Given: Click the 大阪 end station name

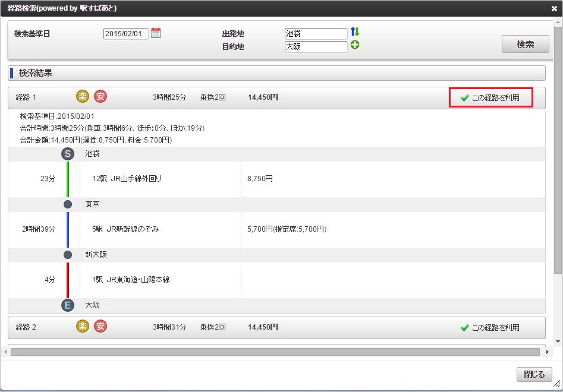Looking at the screenshot, I should click(92, 305).
